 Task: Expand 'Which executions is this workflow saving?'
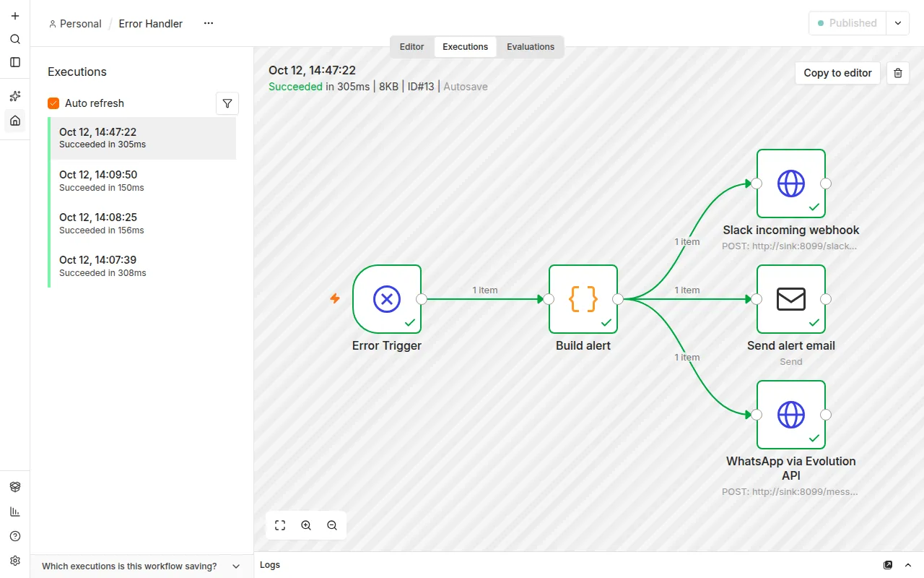coord(141,566)
